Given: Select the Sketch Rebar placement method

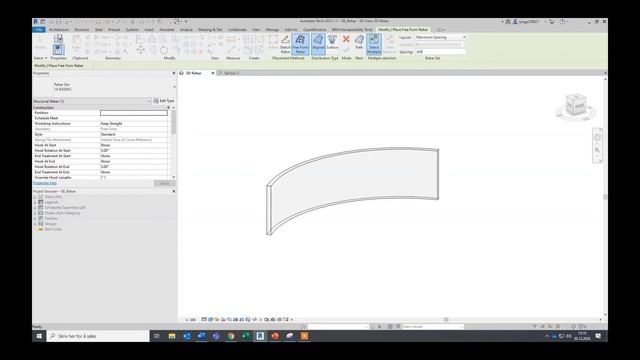Looking at the screenshot, I should [285, 44].
